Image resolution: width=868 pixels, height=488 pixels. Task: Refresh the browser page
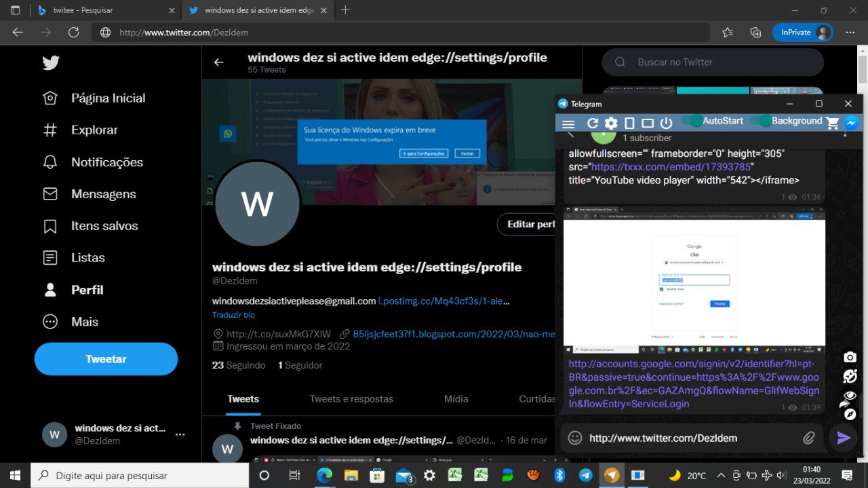(x=74, y=32)
